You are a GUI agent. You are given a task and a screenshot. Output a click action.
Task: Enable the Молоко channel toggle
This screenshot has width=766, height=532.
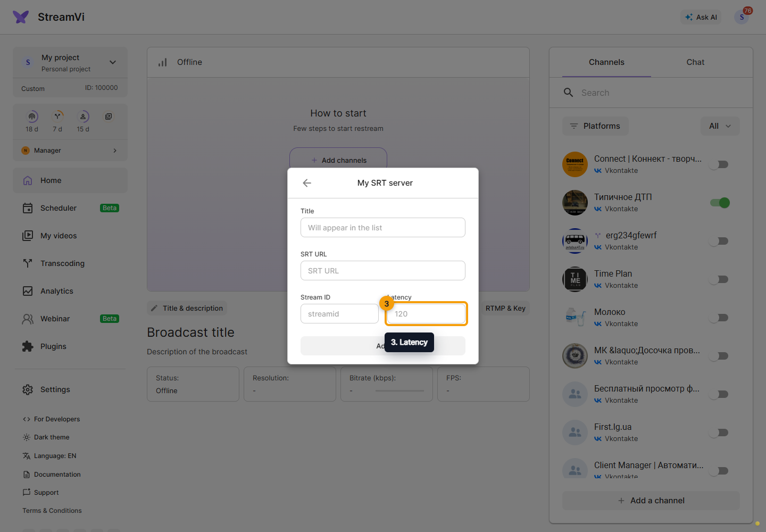click(720, 318)
